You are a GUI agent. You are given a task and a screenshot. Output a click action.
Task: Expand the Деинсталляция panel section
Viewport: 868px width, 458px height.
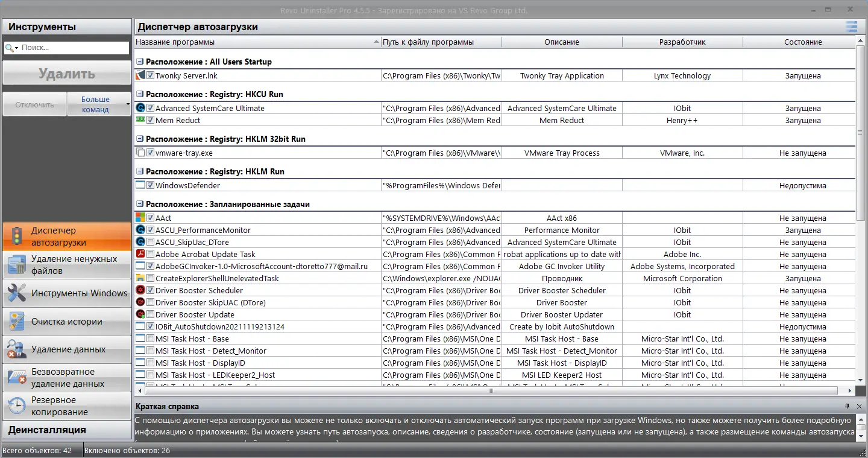66,430
